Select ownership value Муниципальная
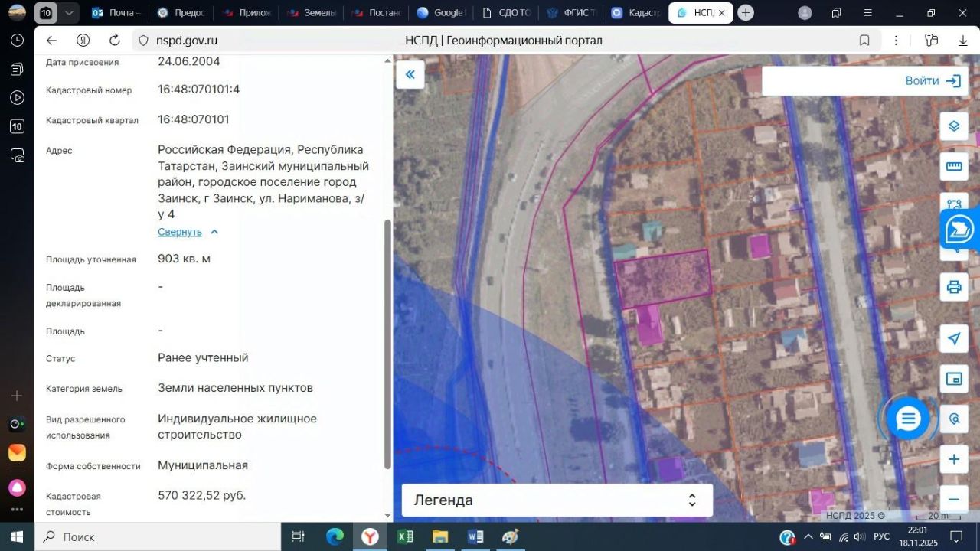 pos(203,465)
